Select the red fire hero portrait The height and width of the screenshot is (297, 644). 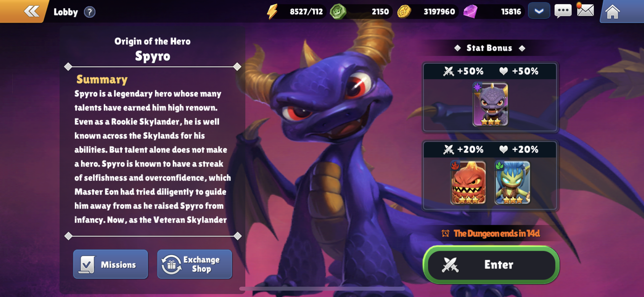click(x=468, y=183)
